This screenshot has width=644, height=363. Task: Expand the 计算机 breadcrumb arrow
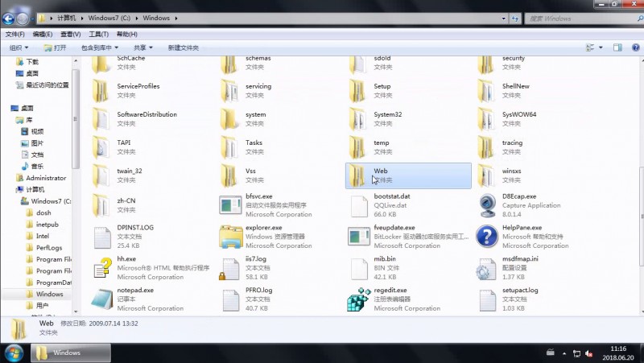pyautogui.click(x=82, y=18)
